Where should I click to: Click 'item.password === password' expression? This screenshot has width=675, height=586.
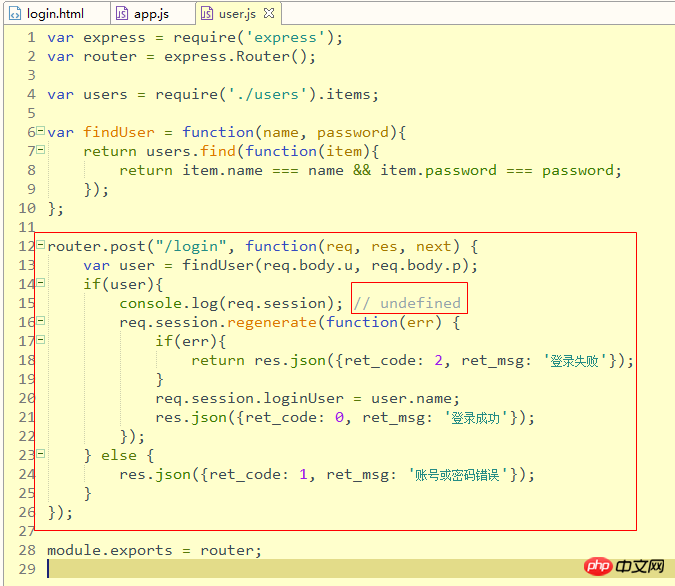coord(496,171)
